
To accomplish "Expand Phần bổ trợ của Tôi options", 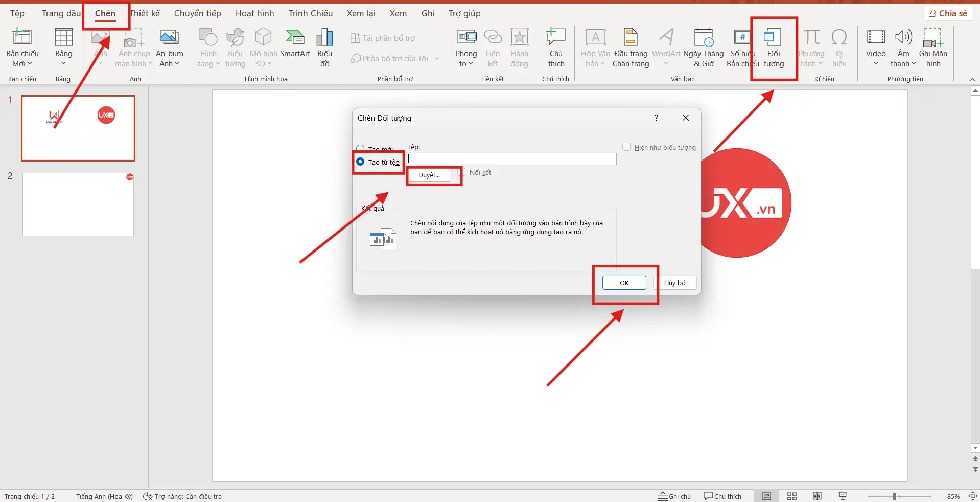I will (437, 58).
